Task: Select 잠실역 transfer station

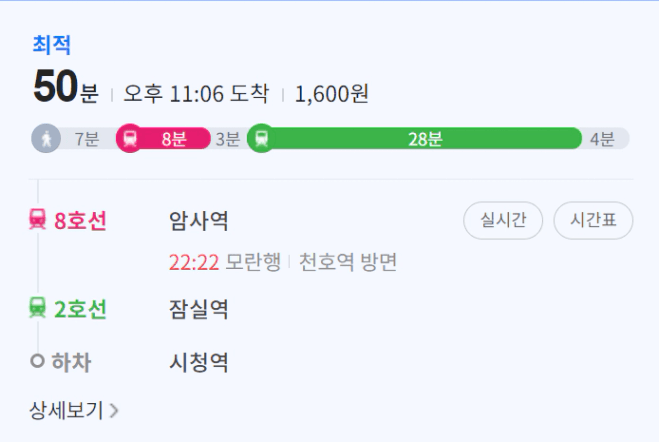Action: (x=198, y=310)
